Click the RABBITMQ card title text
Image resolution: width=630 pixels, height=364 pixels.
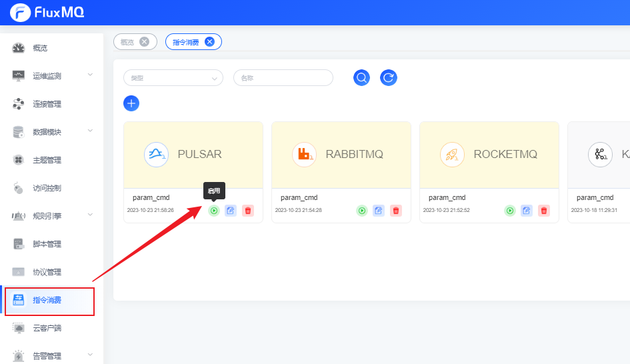point(355,154)
